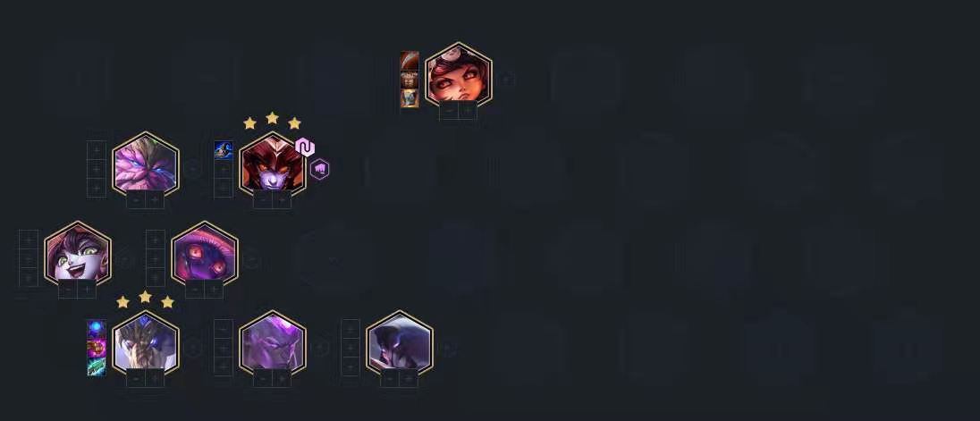Click minus button under laughing green-eyed champion
Viewport: 980px width, 421px height.
(67, 290)
